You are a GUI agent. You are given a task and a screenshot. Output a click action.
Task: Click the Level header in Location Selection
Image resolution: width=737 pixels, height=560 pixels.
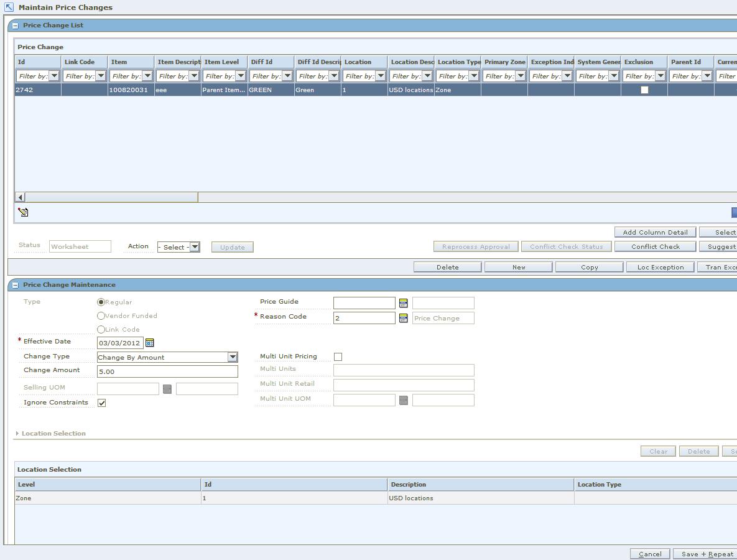[x=108, y=484]
